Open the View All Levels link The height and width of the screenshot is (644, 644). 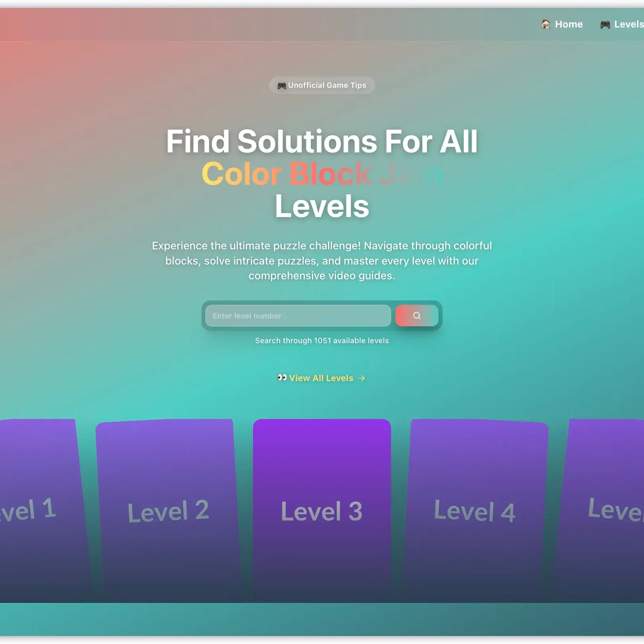click(321, 378)
